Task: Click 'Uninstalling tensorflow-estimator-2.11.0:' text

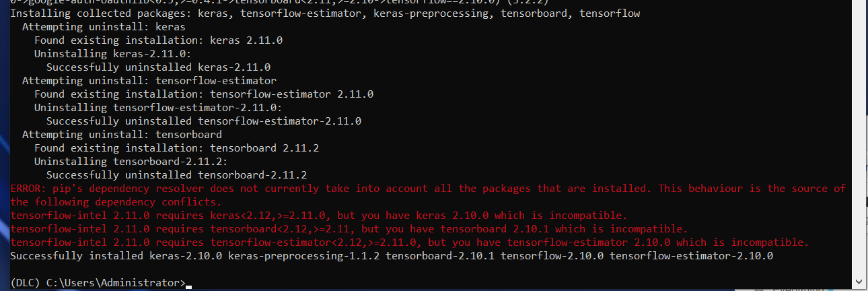Action: point(158,108)
